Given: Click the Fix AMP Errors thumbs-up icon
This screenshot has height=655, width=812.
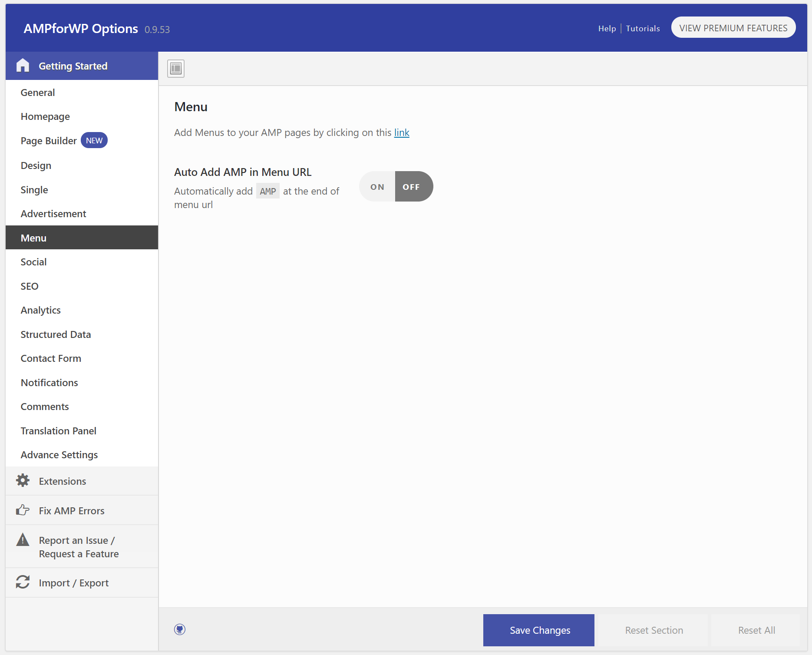Looking at the screenshot, I should [22, 510].
